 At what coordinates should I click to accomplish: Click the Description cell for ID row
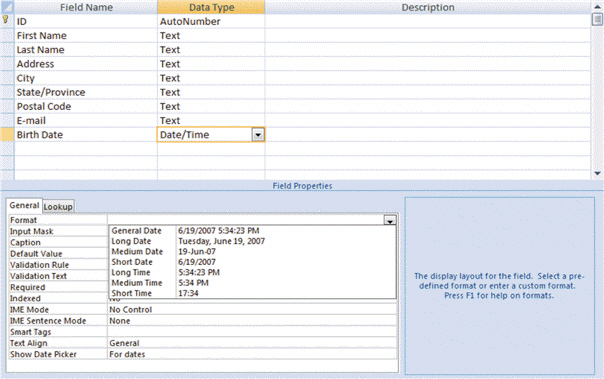(428, 22)
